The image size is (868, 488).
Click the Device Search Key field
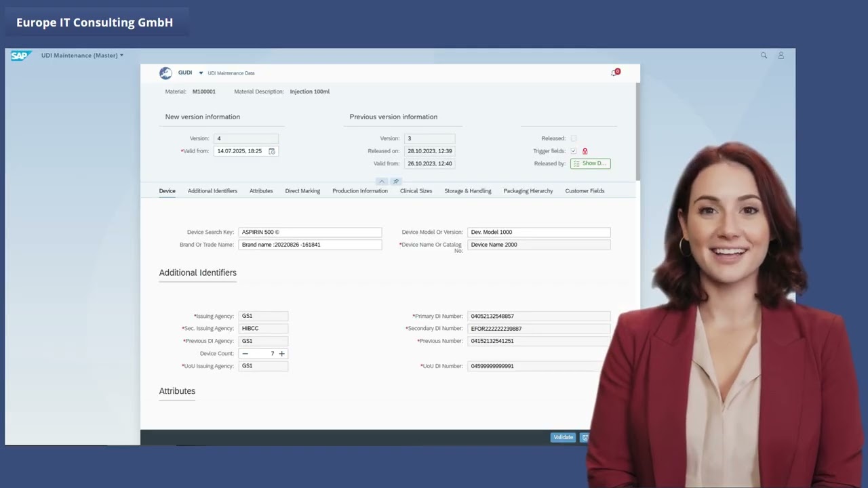coord(310,232)
